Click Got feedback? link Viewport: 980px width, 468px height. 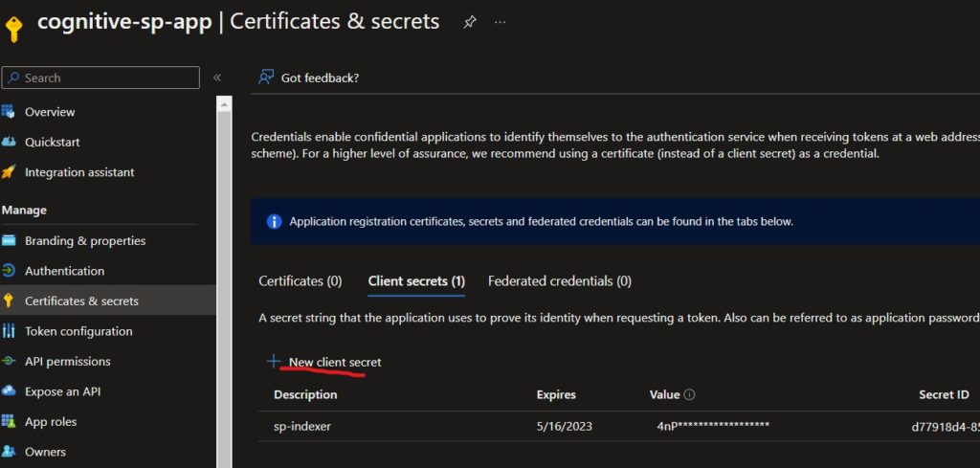pyautogui.click(x=320, y=78)
